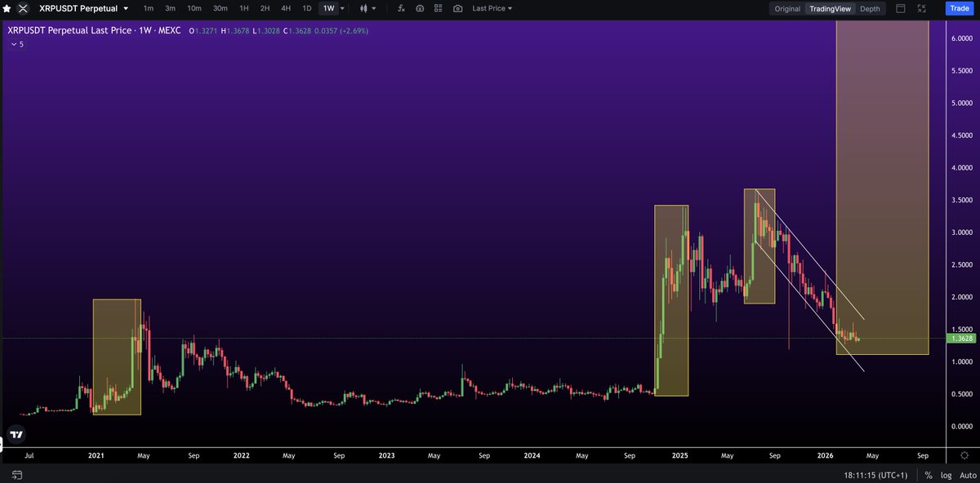The height and width of the screenshot is (483, 980).
Task: Select the 1W timeframe
Action: tap(328, 8)
